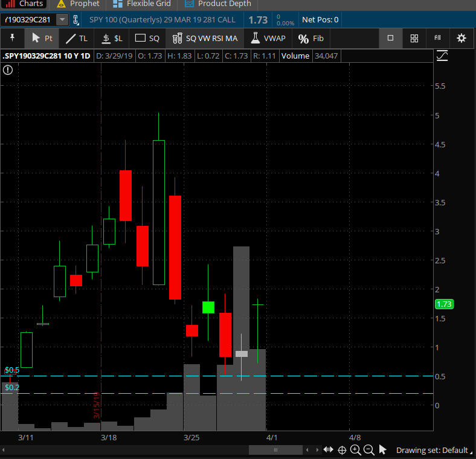Screen dimensions: 476x459
Task: Open chart settings gear icon
Action: [x=462, y=38]
